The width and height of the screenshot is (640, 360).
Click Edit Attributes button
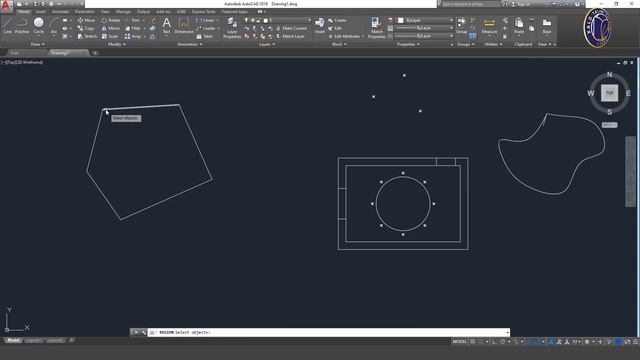point(343,36)
